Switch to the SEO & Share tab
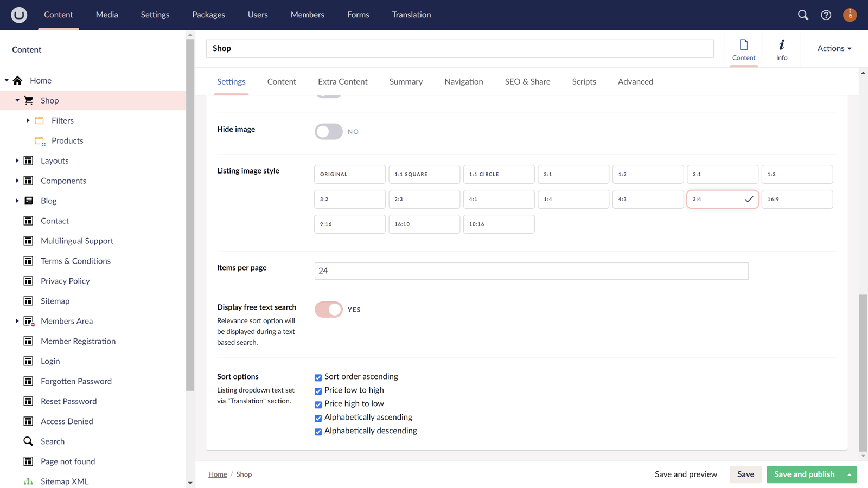This screenshot has width=868, height=488. coord(527,81)
